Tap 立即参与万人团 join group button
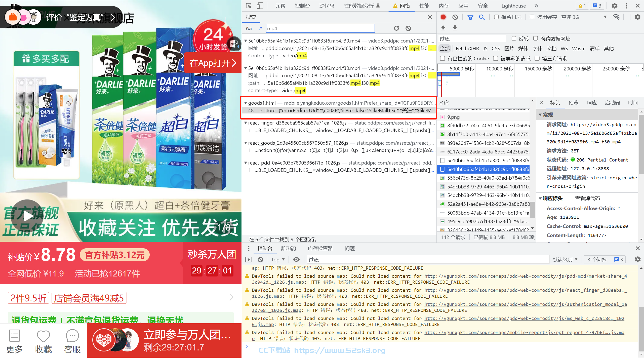The image size is (644, 358). (164, 341)
